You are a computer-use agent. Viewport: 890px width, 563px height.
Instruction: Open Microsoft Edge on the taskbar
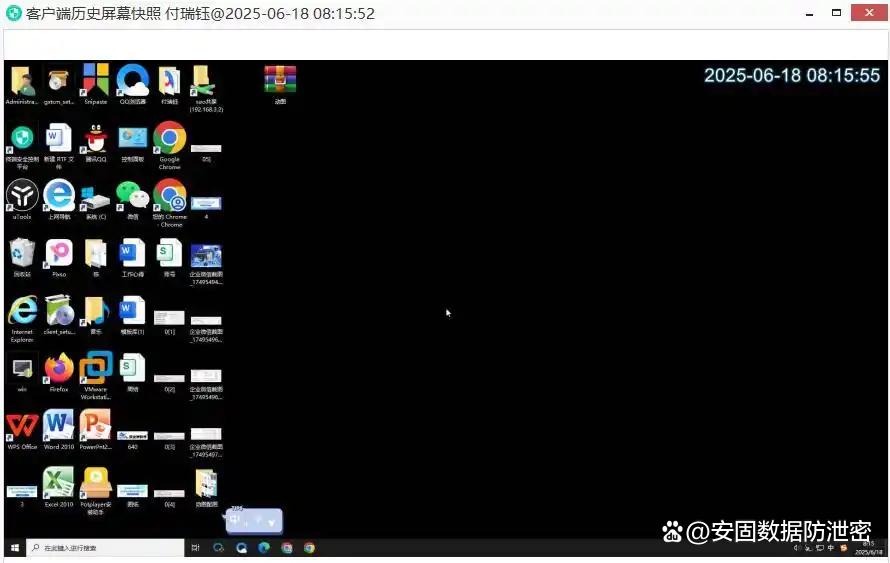click(264, 548)
